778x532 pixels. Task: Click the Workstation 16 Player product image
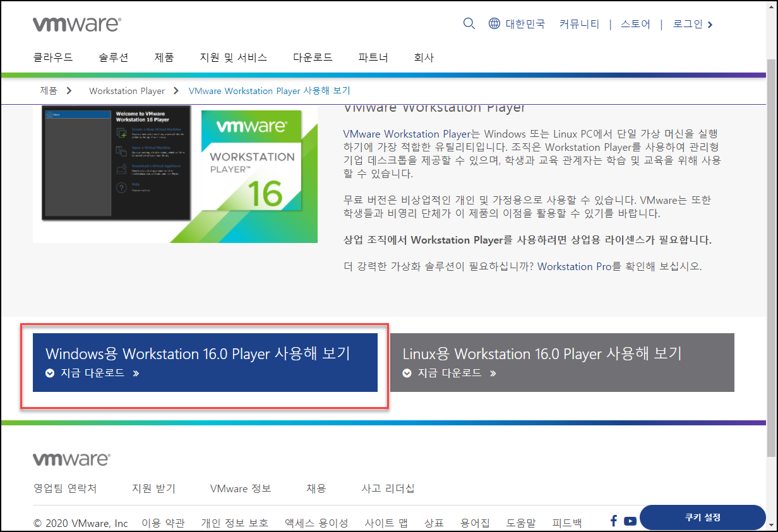(x=175, y=174)
